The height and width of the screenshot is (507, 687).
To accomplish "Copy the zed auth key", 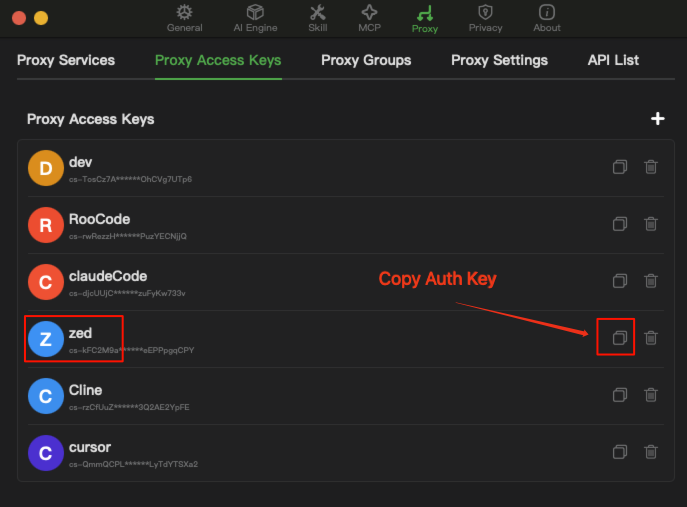I will click(620, 338).
